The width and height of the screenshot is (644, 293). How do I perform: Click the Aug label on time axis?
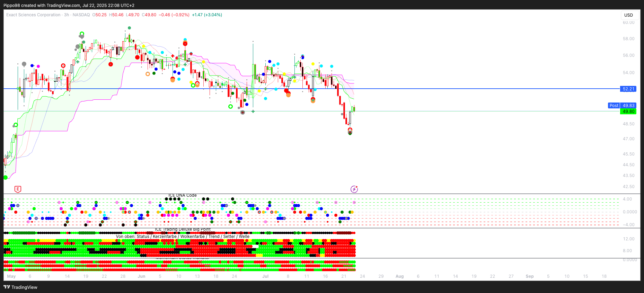[x=399, y=276]
